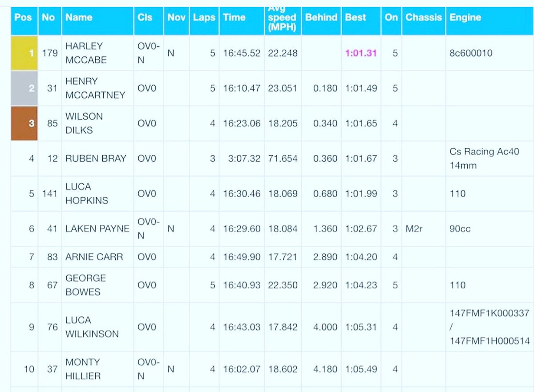
Task: Click engine value 8c600010
Action: pos(470,53)
